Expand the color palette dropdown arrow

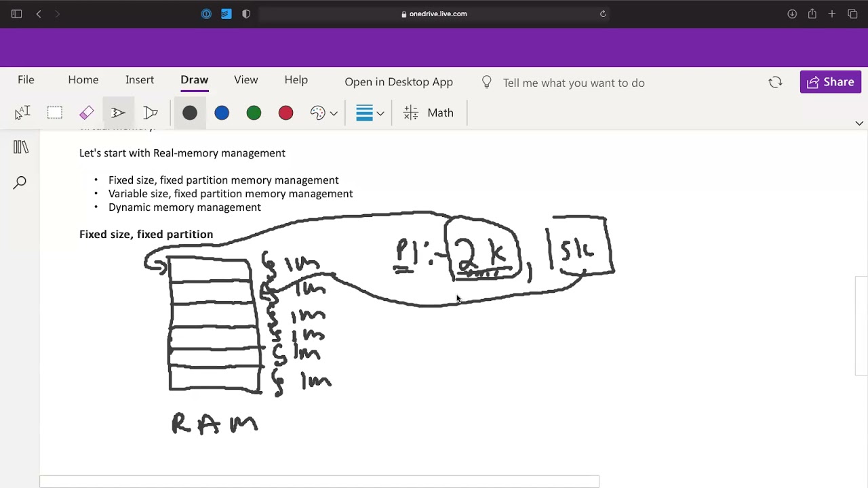334,113
